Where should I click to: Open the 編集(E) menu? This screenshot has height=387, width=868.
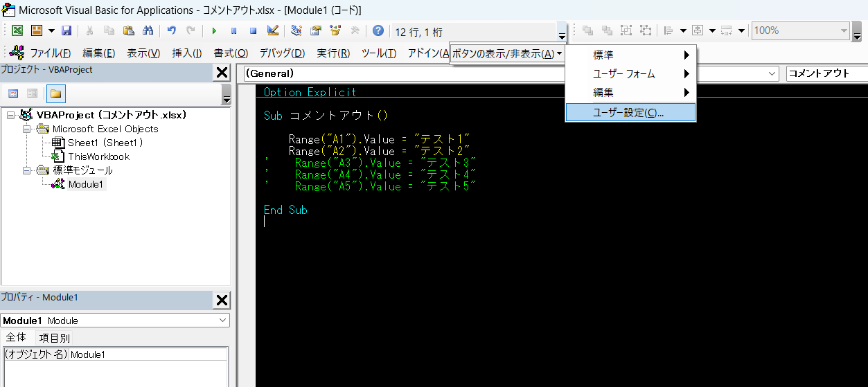click(x=99, y=53)
